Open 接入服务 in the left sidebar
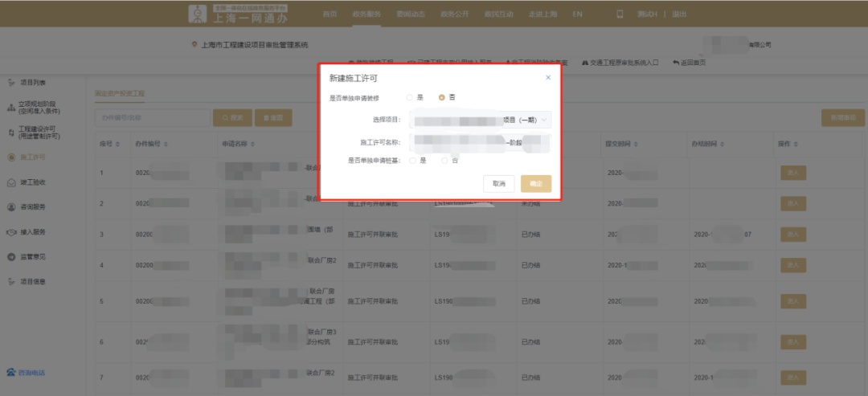This screenshot has width=868, height=396. pos(32,232)
